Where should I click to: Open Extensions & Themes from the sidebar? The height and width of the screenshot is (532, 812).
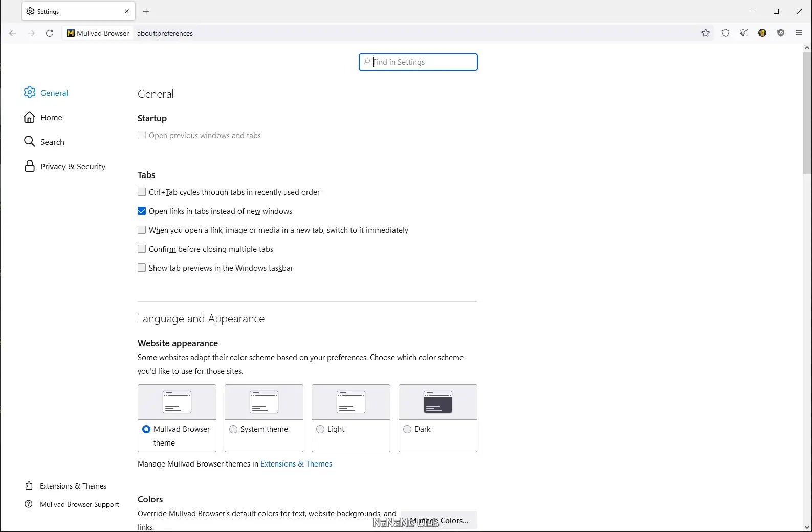coord(65,486)
